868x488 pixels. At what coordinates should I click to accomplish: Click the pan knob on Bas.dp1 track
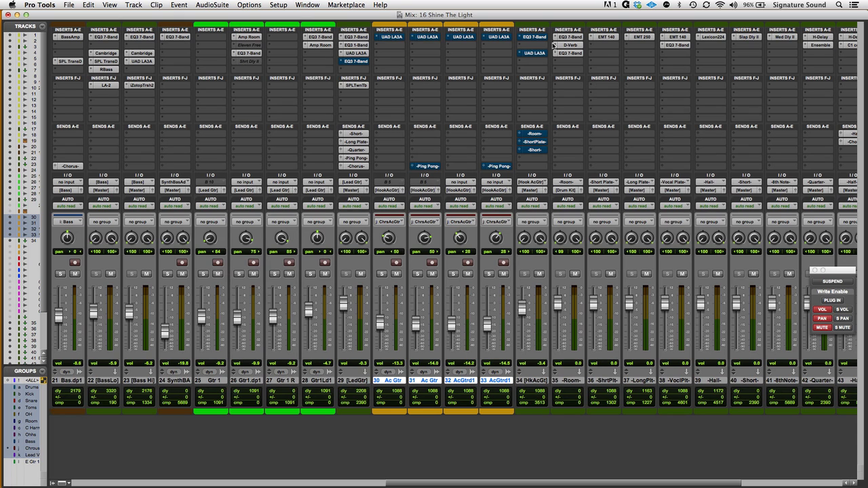[x=67, y=238]
